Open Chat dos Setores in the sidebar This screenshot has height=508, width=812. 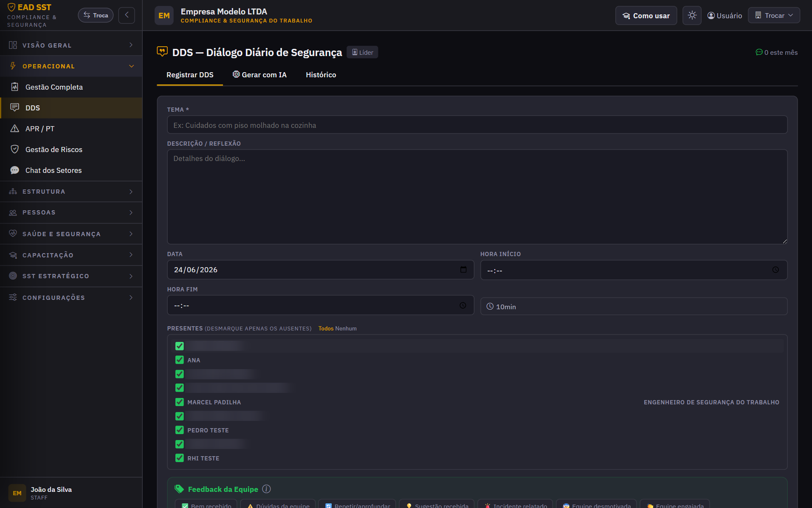tap(71, 170)
